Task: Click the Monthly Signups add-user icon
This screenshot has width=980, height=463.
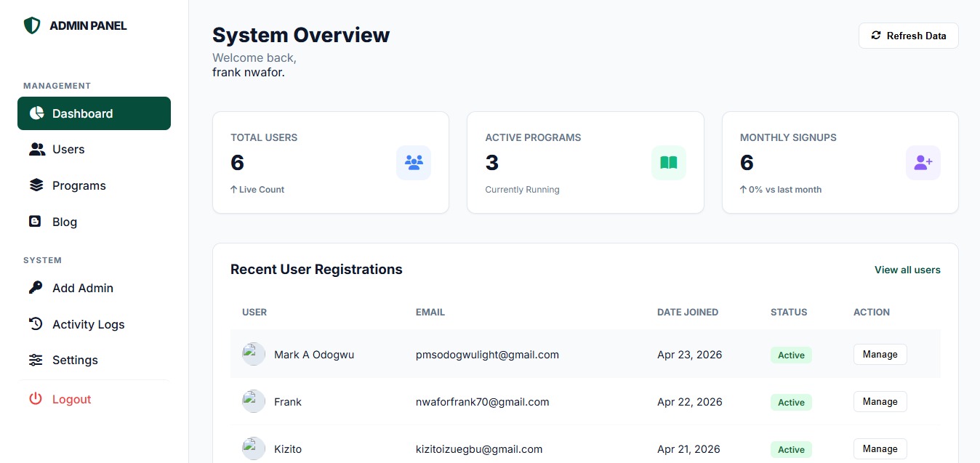Action: click(x=923, y=163)
